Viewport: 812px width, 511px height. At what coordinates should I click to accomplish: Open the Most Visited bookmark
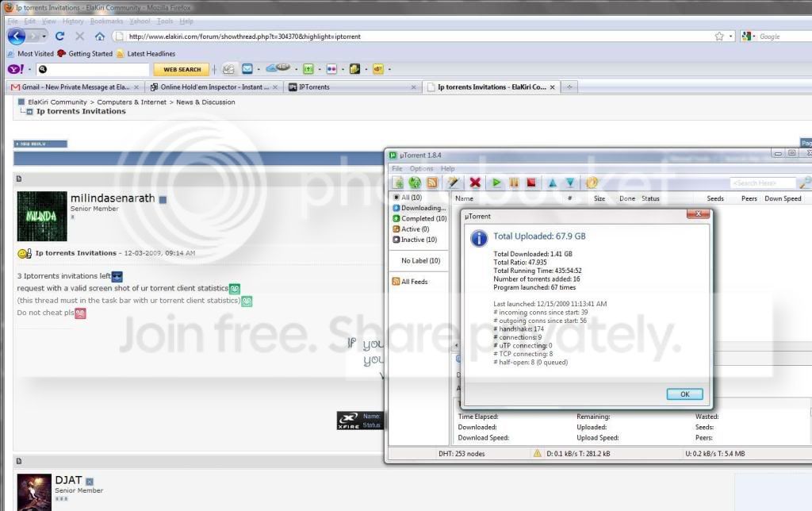[x=31, y=53]
